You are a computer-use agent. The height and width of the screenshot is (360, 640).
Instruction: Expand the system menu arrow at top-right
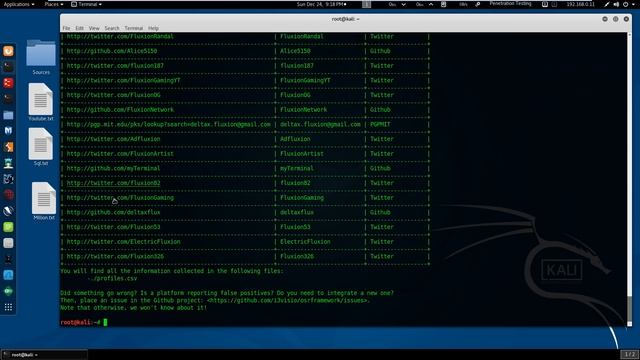[x=634, y=4]
